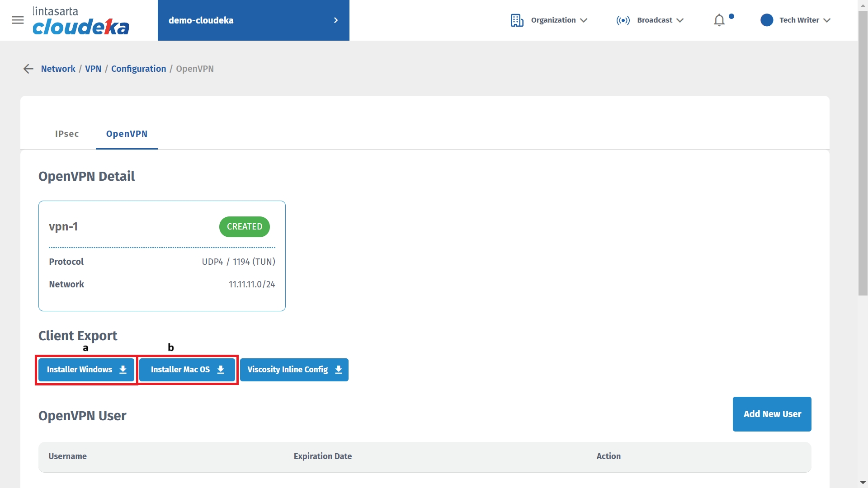Download the Windows installer
The image size is (868, 488).
[x=86, y=370]
